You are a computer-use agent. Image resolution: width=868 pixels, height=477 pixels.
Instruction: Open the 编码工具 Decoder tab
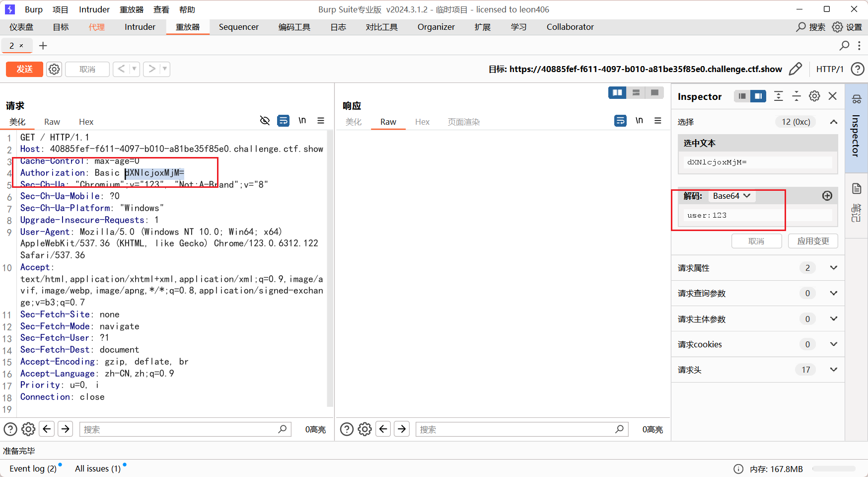(294, 27)
